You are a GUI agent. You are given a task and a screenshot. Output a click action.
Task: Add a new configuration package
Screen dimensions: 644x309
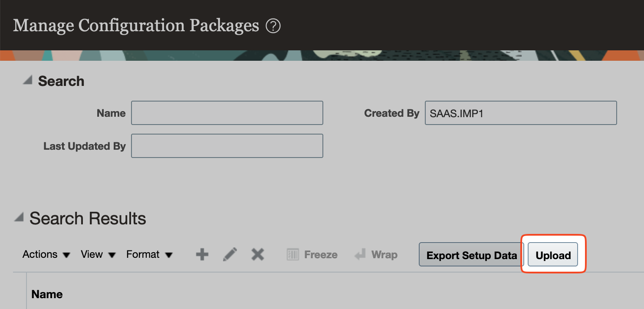(x=201, y=254)
